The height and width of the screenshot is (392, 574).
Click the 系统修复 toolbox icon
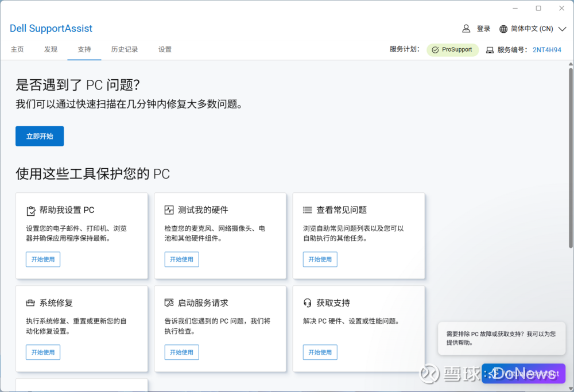(30, 302)
